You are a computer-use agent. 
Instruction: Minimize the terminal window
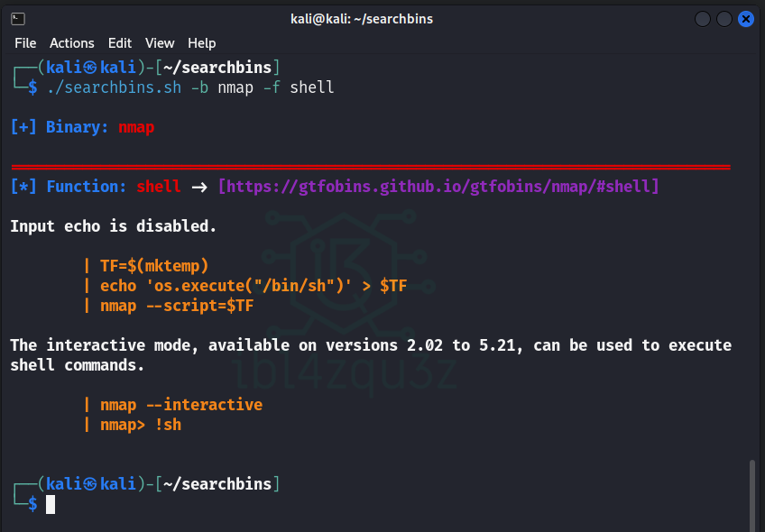(x=703, y=18)
